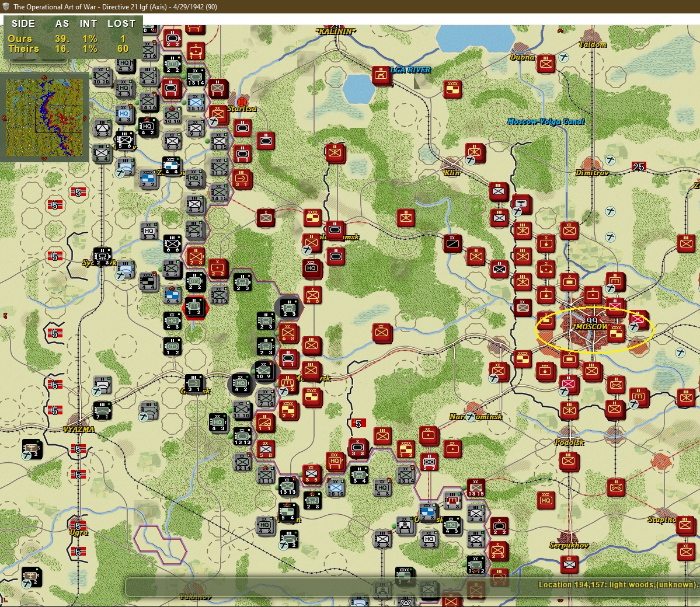Select Soviet XXXX army unit 2-2
The image size is (700, 607).
coord(288,410)
